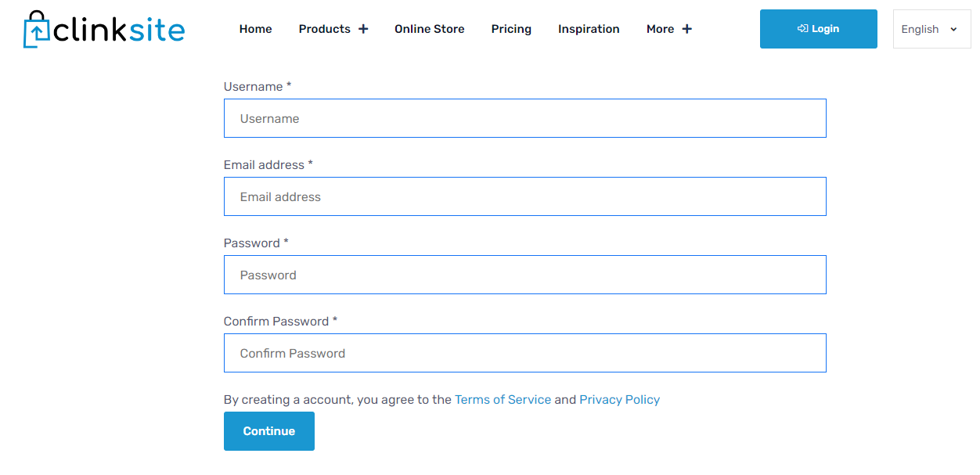Viewport: 980px width, 475px height.
Task: Focus the Username input field
Action: click(x=524, y=119)
